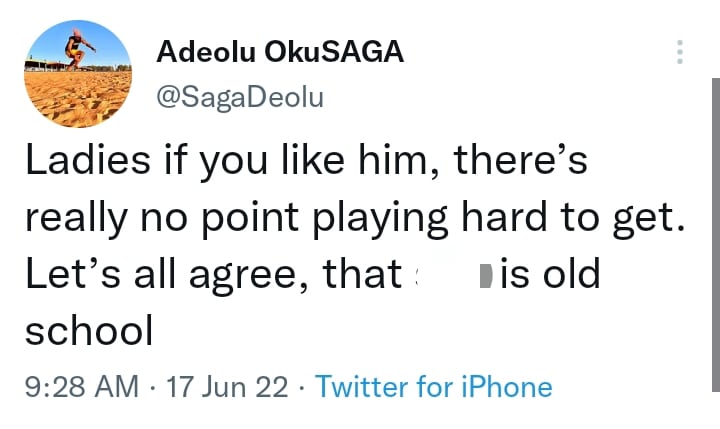Screen dimensions: 720x429
Task: Click the 17 Jun 22 date
Action: [x=228, y=387]
